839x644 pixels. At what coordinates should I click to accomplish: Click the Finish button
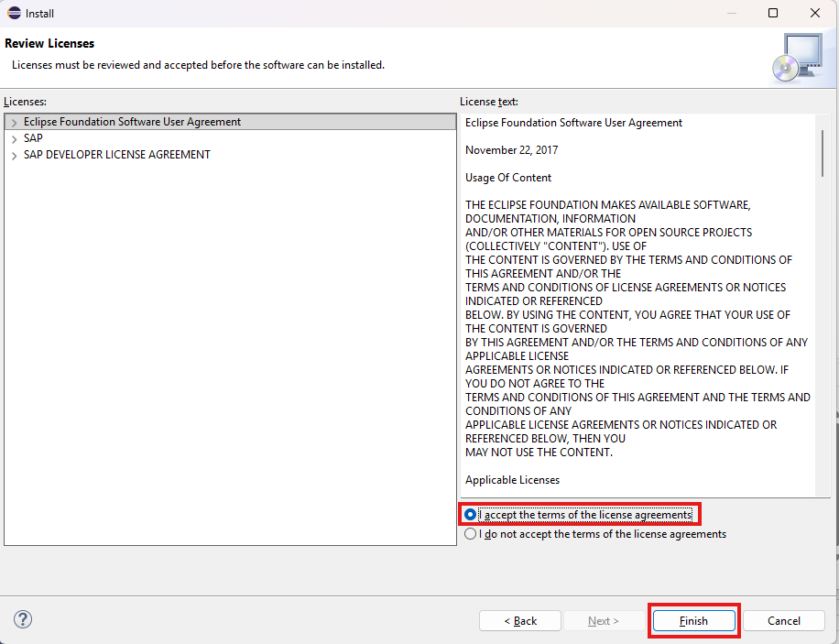click(693, 620)
